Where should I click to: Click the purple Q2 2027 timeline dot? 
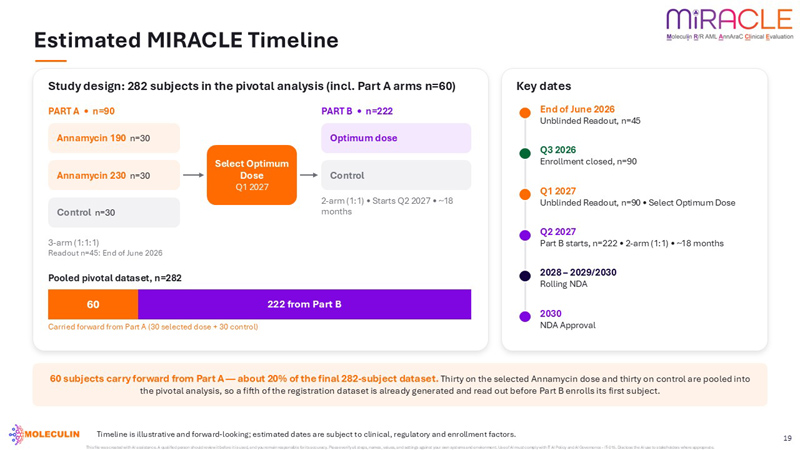525,235
